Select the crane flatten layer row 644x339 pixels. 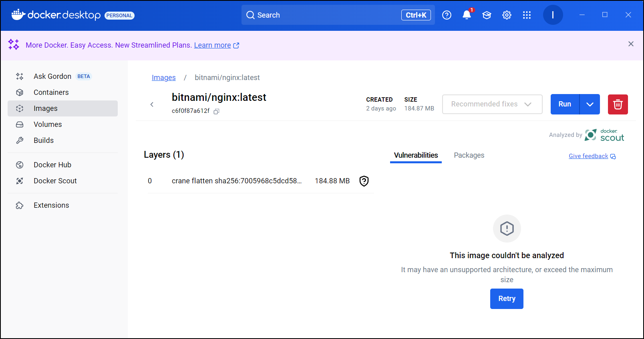(x=261, y=181)
